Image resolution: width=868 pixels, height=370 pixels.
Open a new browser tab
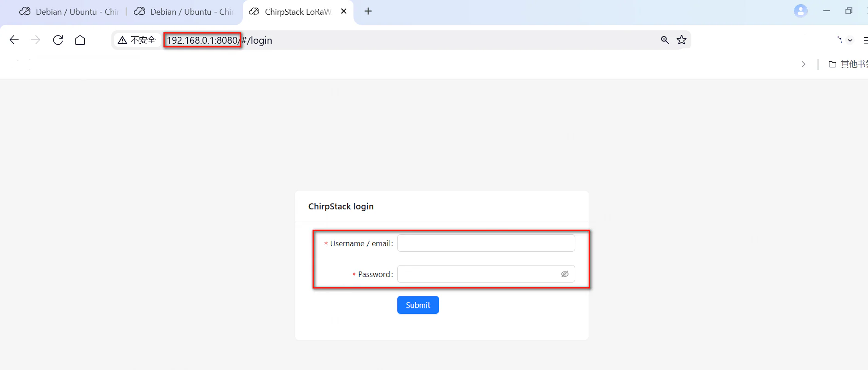pyautogui.click(x=368, y=12)
